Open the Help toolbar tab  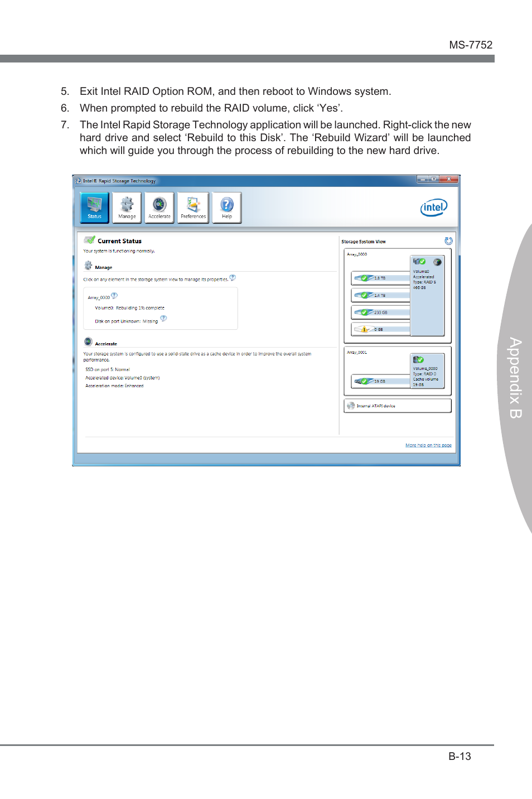(227, 208)
